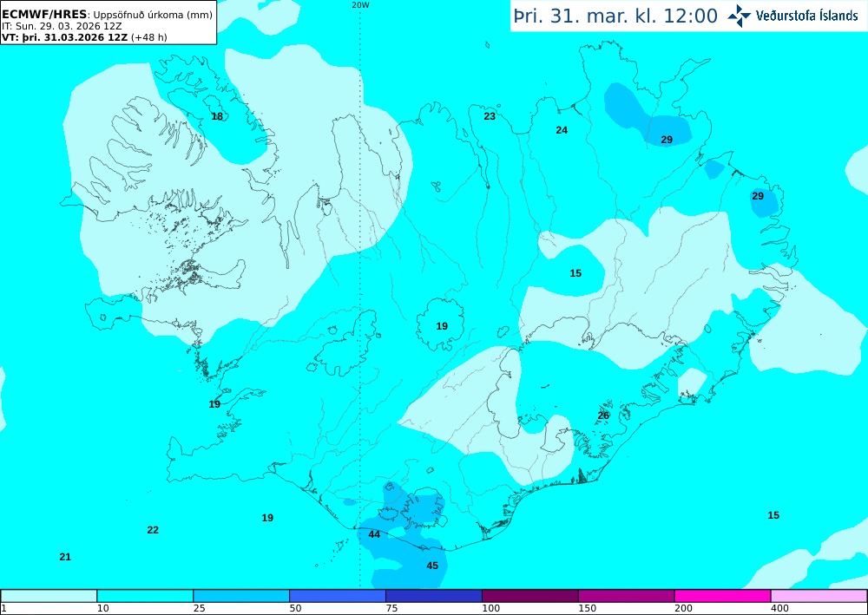This screenshot has height=615, width=868.
Task: Click the precipitation value 23 on the map
Action: tap(490, 116)
